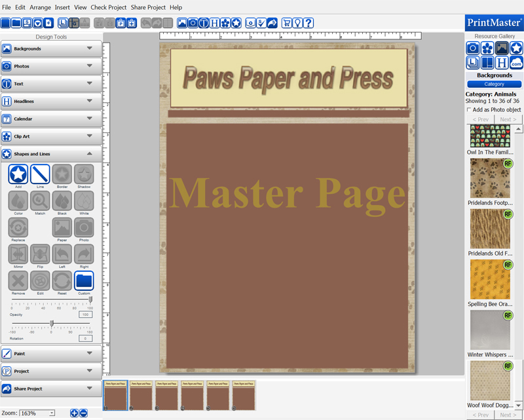The image size is (524, 420).
Task: Collapse the Shapes and Lines panel
Action: (x=52, y=154)
